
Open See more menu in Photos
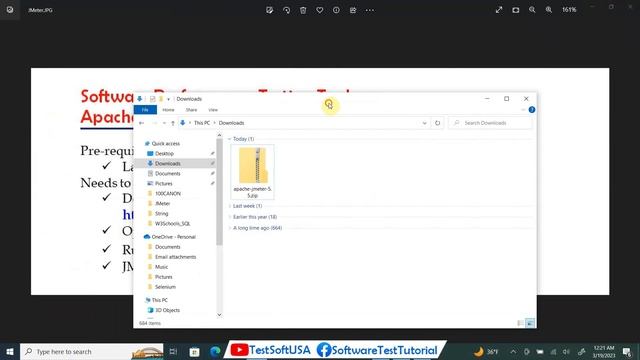[x=370, y=10]
